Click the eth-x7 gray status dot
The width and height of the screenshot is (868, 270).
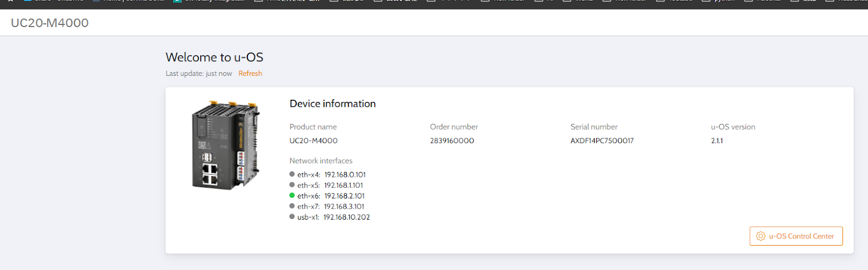[x=292, y=206]
